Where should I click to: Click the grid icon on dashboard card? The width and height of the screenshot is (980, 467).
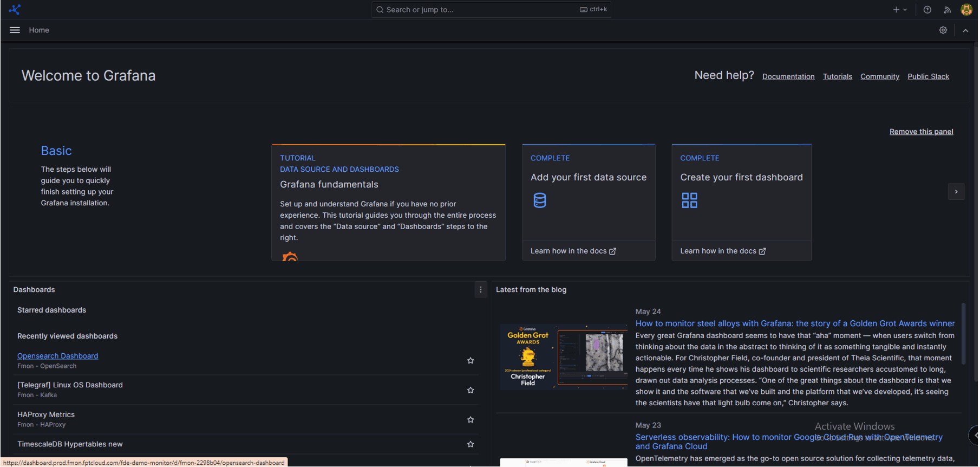coord(689,200)
